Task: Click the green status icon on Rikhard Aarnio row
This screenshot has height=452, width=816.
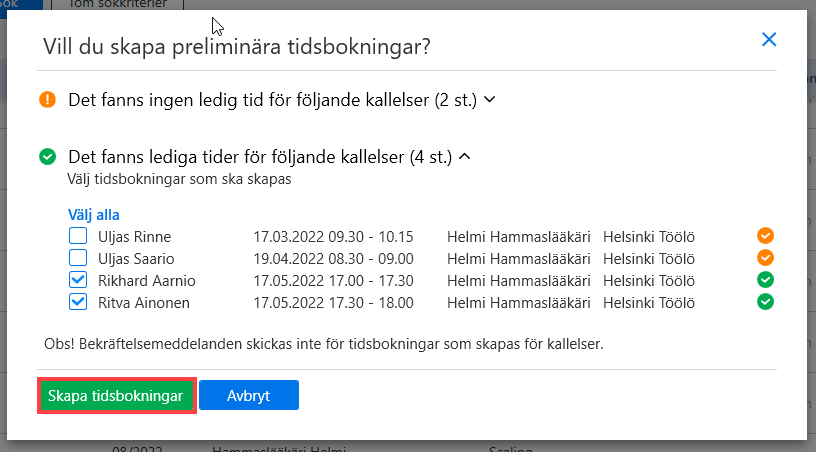Action: (x=765, y=280)
